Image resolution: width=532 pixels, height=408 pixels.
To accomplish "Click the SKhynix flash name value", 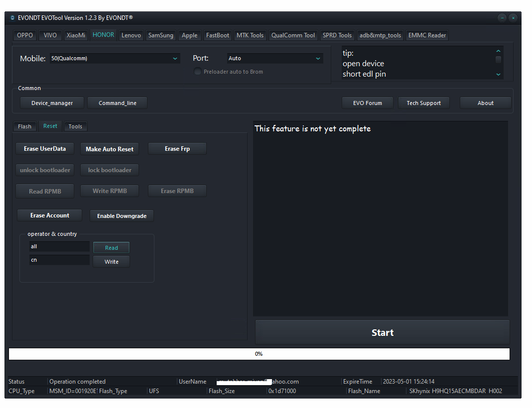I will [456, 391].
